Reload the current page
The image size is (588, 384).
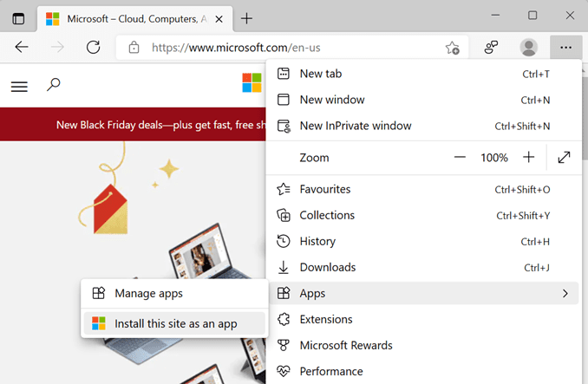[x=94, y=47]
